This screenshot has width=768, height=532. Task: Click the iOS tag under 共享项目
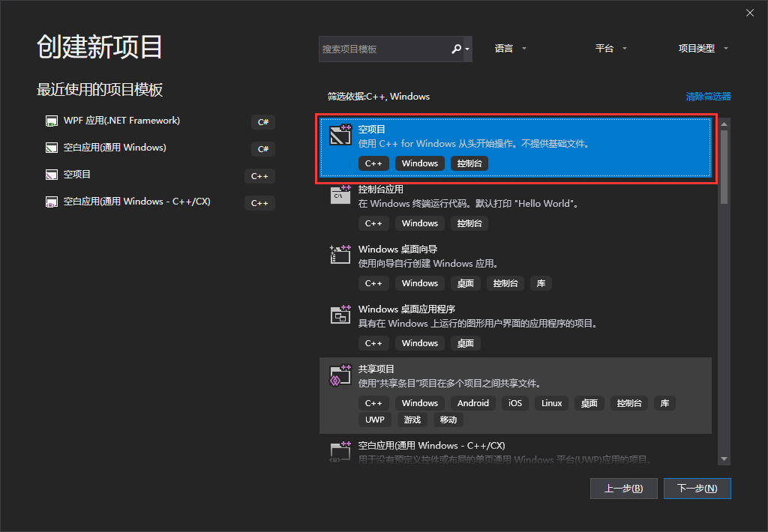click(515, 403)
